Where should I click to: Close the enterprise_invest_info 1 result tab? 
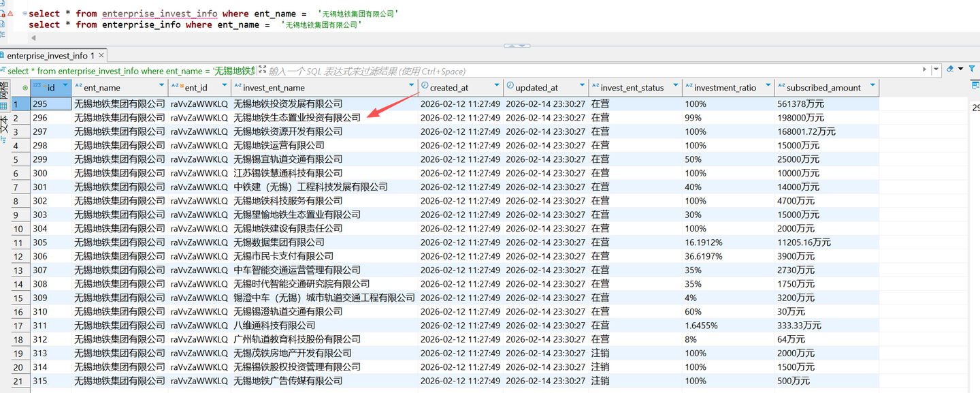coord(102,56)
